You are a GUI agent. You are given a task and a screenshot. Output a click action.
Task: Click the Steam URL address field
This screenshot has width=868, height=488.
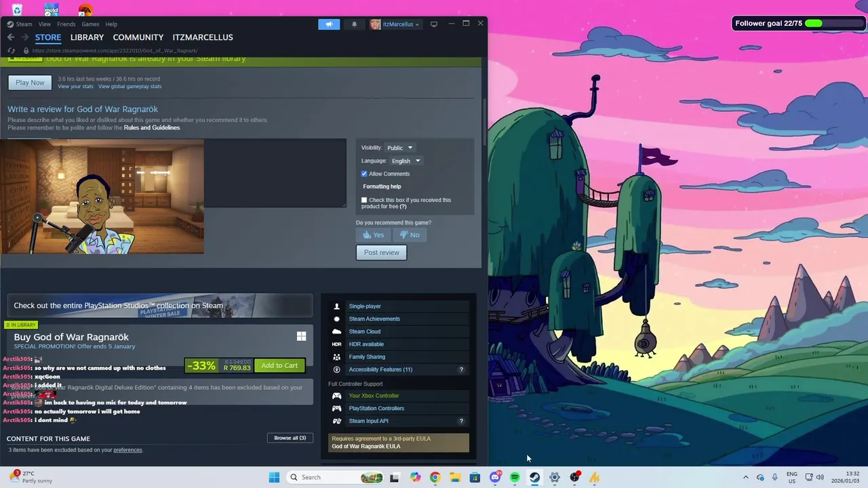115,50
